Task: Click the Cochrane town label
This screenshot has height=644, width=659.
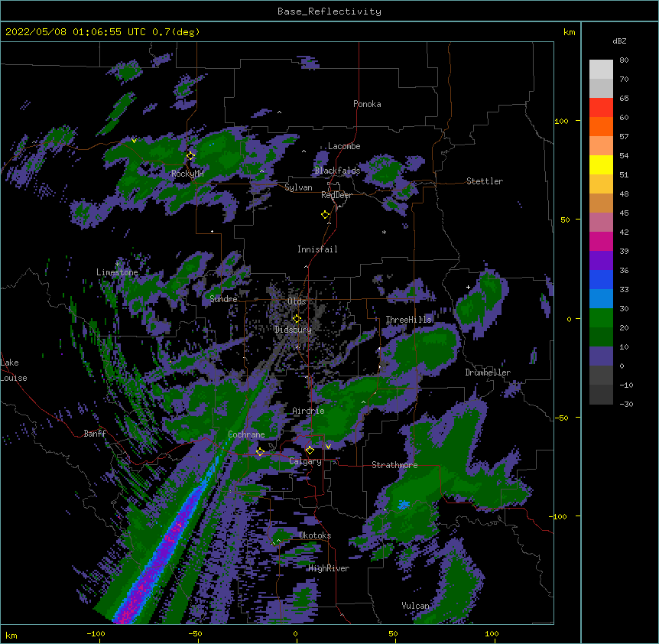Action: point(246,434)
